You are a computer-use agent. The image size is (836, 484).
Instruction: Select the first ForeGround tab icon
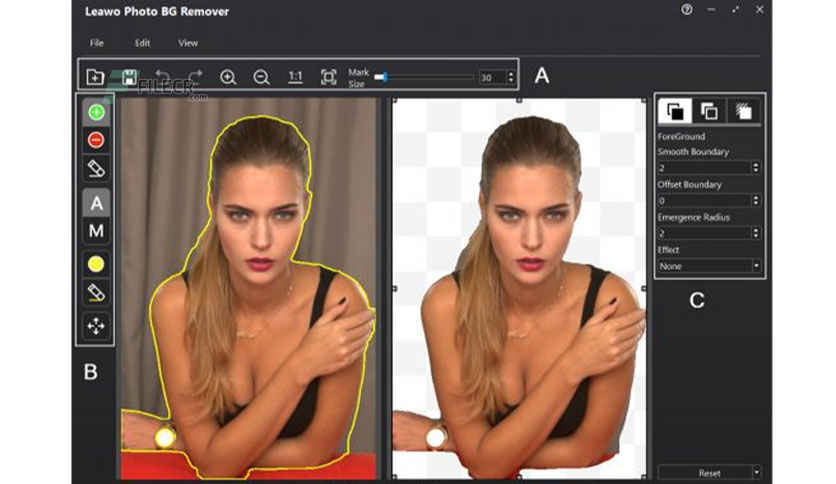coord(673,111)
